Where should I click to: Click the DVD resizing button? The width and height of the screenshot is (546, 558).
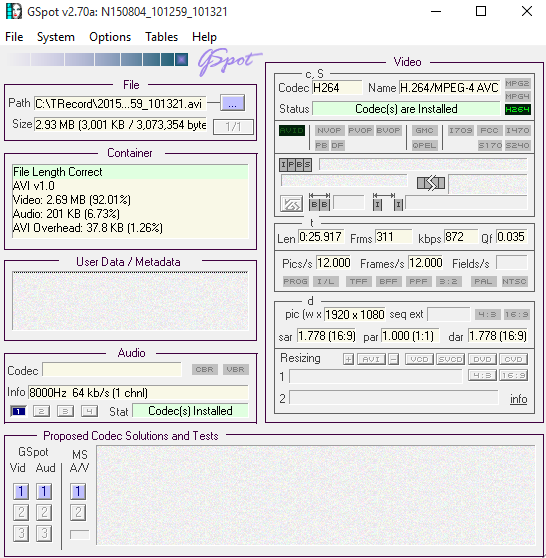click(482, 359)
